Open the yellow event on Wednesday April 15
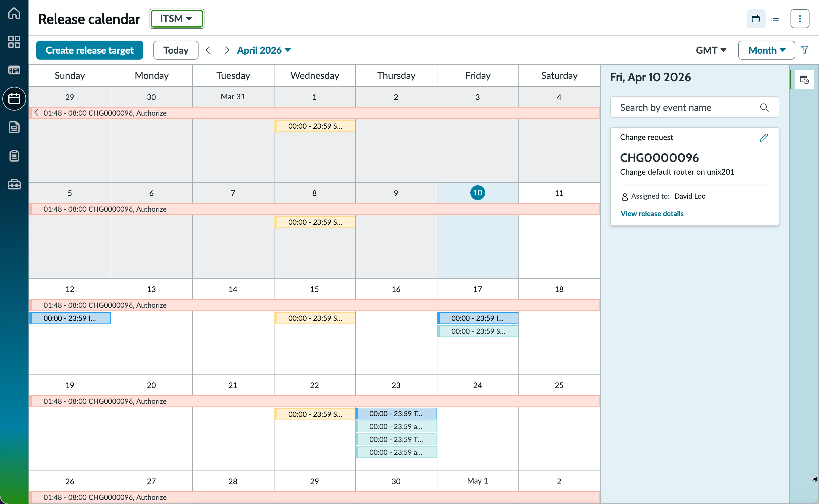The width and height of the screenshot is (819, 504). pos(315,318)
